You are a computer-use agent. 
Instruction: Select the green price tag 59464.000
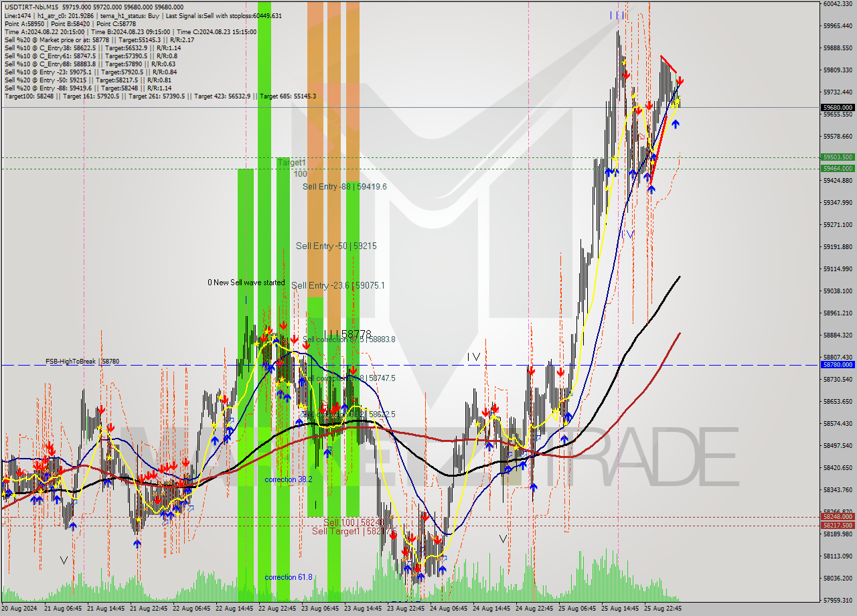(x=838, y=169)
